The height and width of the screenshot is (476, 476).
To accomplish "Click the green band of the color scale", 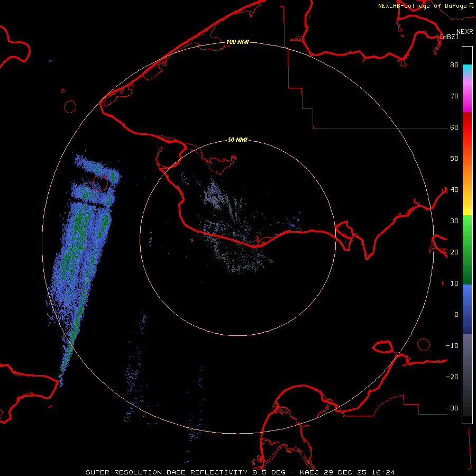I will click(467, 250).
